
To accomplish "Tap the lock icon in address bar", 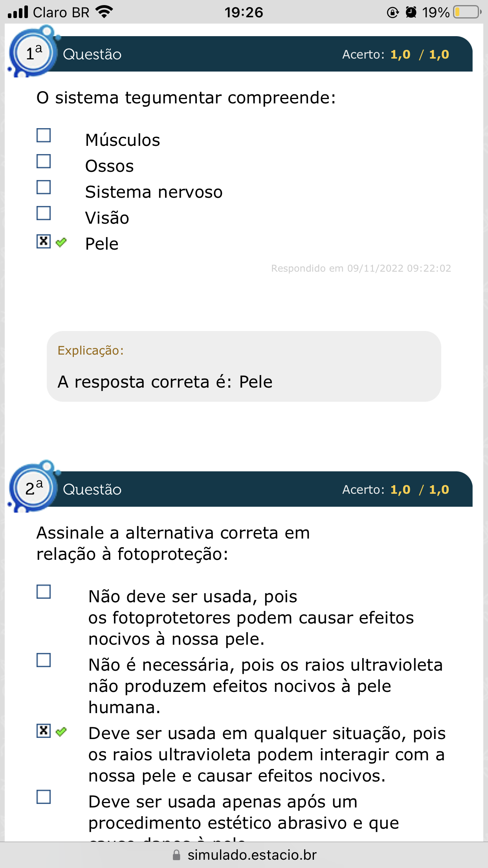I will click(x=177, y=855).
